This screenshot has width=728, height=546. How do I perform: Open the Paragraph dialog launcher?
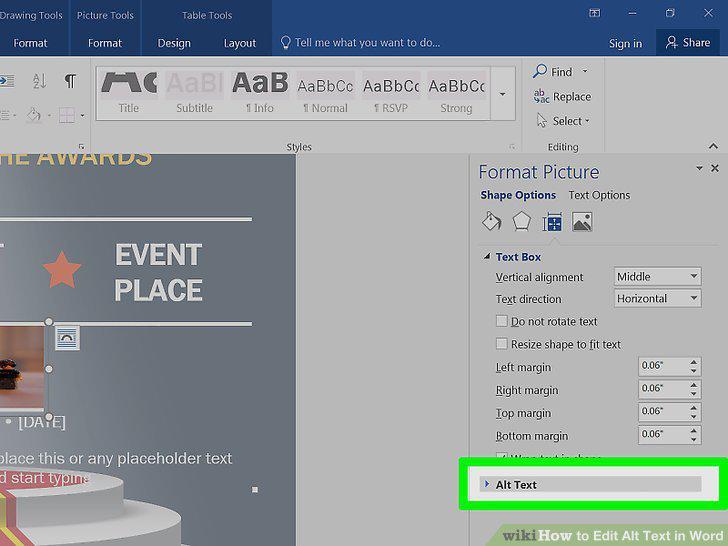(x=81, y=147)
